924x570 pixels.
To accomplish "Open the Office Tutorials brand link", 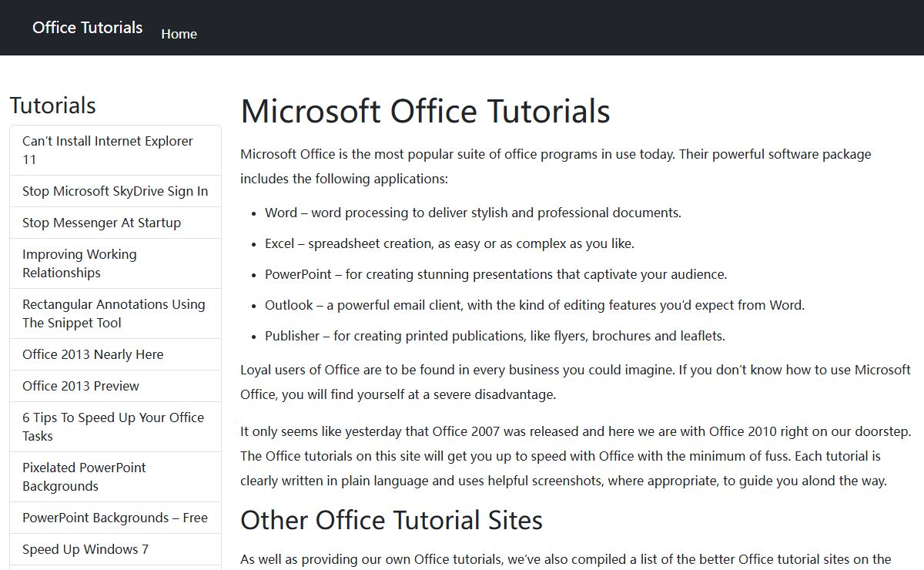I will point(87,28).
